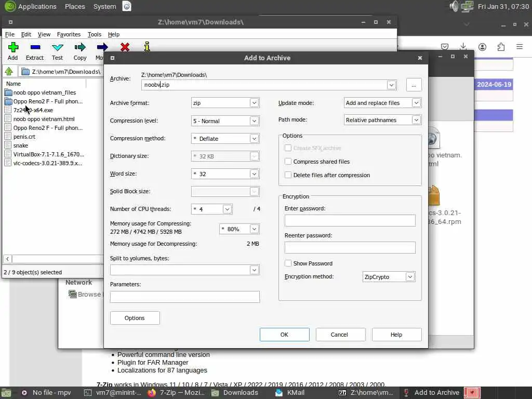Open the View menu in 7-Zip
The image size is (532, 399).
pyautogui.click(x=44, y=34)
